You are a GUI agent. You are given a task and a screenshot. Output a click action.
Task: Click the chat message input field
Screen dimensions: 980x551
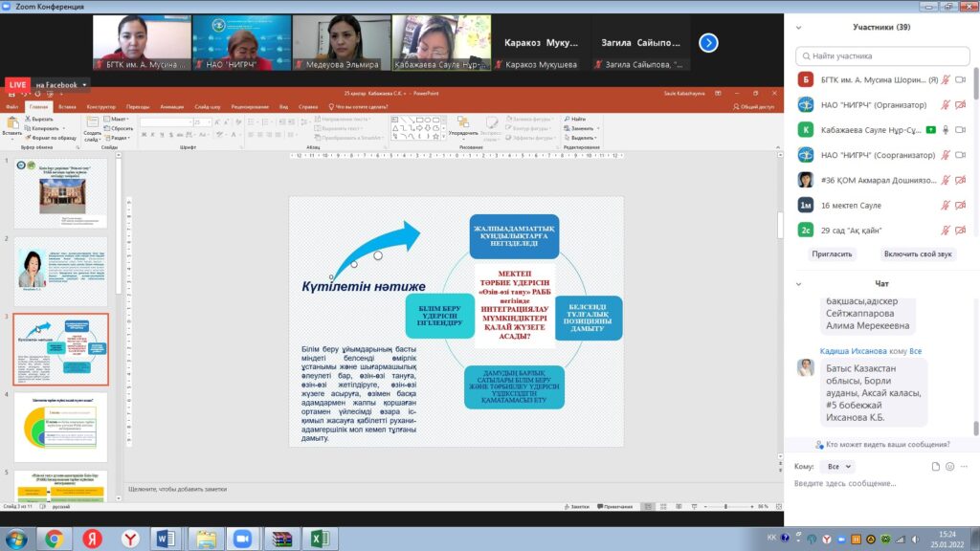click(x=881, y=483)
